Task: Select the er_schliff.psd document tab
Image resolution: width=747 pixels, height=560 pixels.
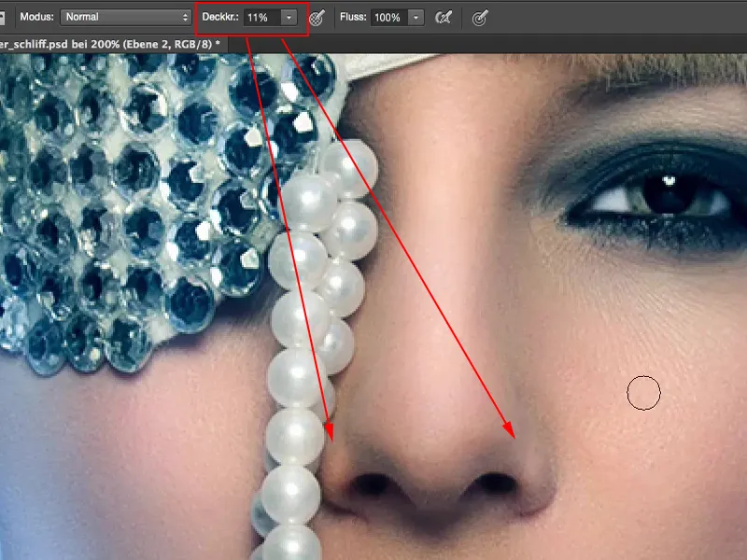Action: 112,44
